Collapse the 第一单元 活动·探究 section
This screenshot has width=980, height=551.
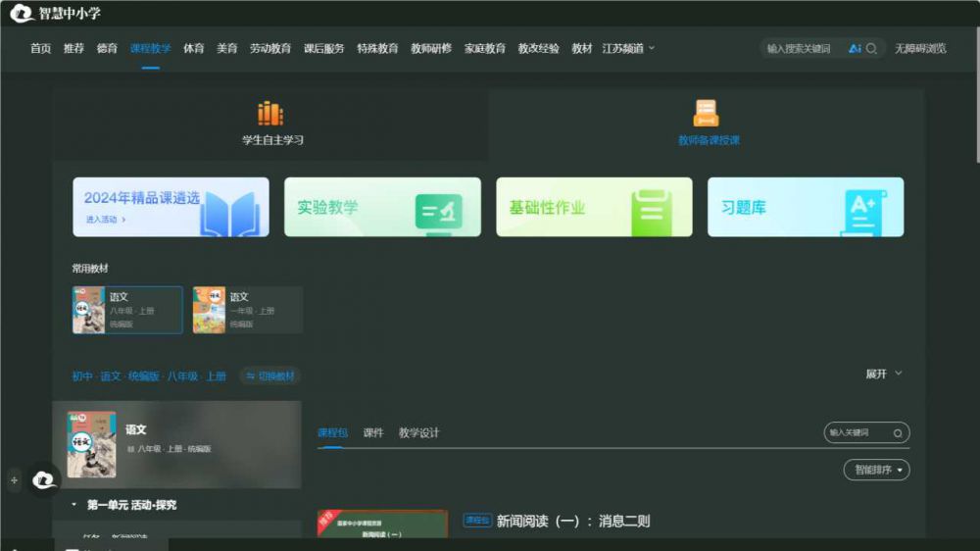[74, 505]
